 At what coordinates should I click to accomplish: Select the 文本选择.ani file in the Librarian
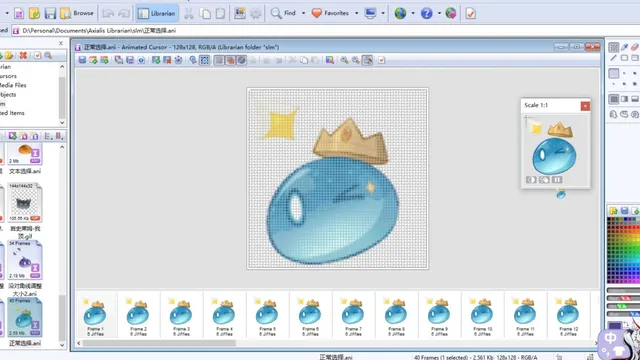25,159
